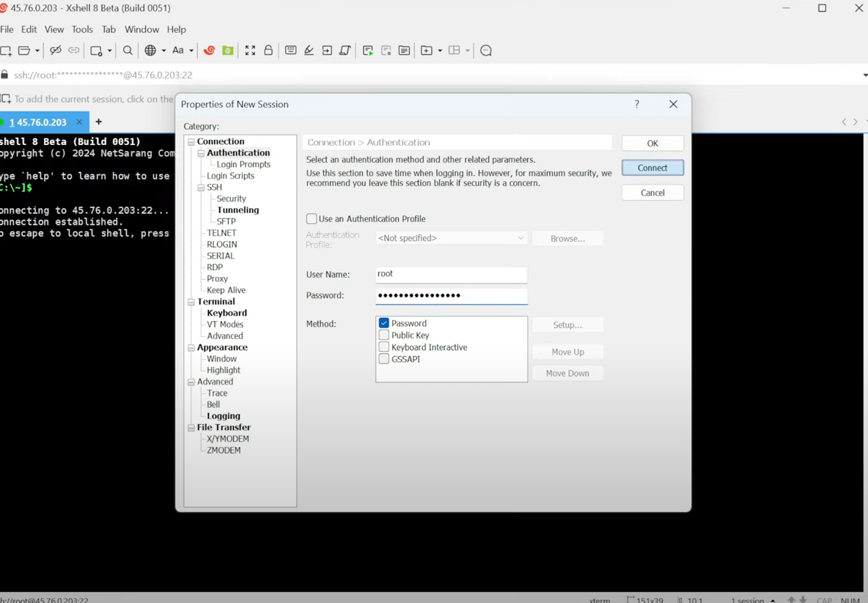
Task: Enter full screen mode via the toolbar icon
Action: pos(250,50)
